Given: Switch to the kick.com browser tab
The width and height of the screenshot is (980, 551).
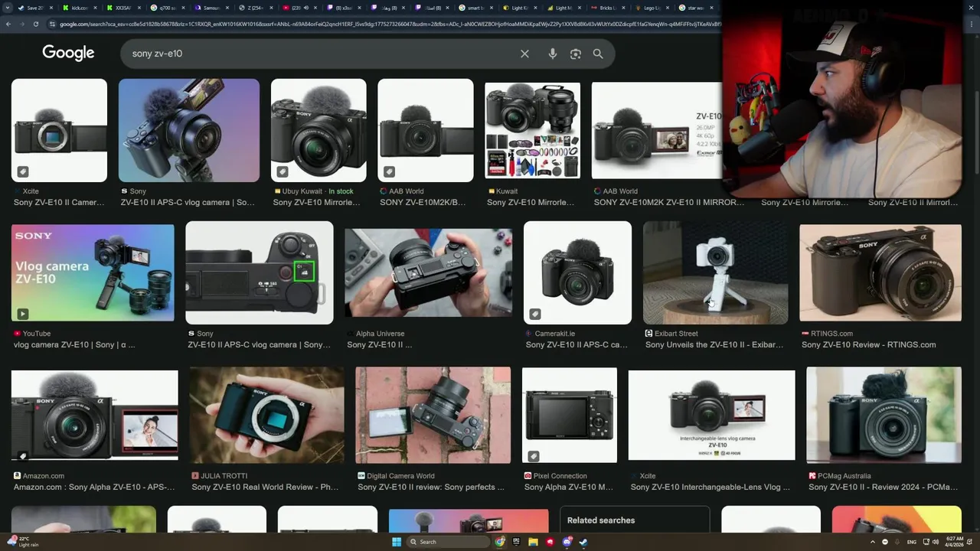Looking at the screenshot, I should (x=80, y=8).
